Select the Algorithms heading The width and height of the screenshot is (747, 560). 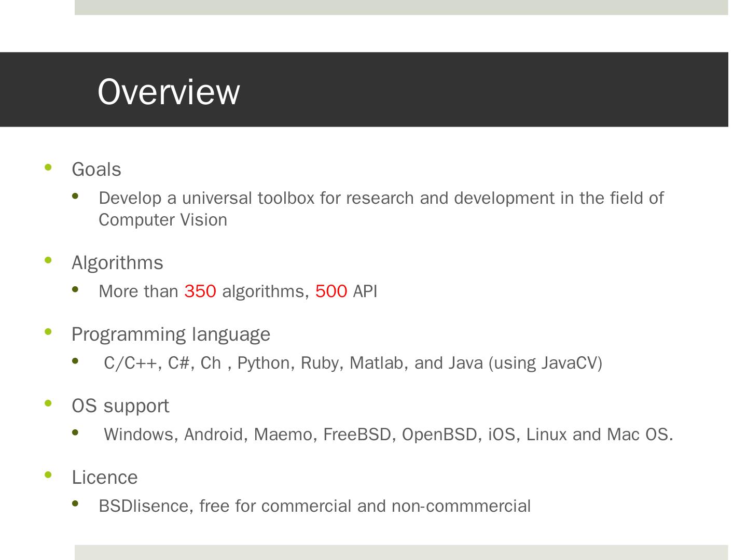(x=117, y=263)
